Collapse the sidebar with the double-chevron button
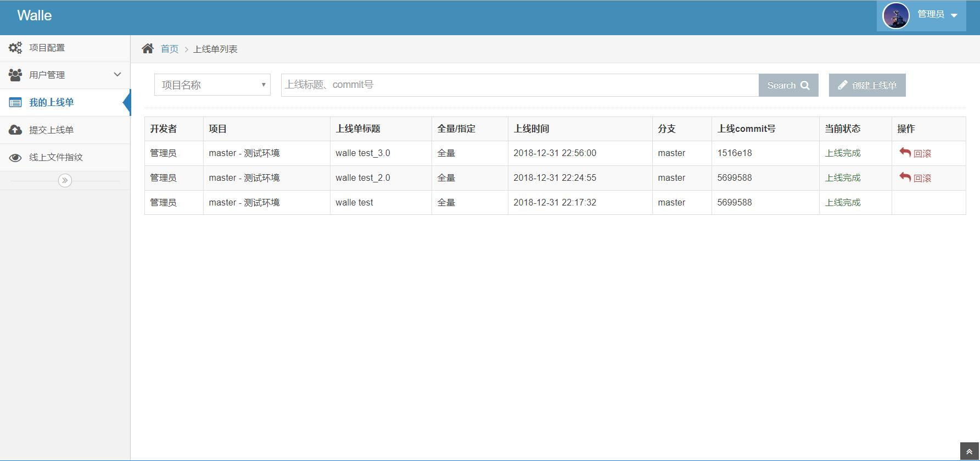Screen dimensions: 980x461 [x=65, y=180]
